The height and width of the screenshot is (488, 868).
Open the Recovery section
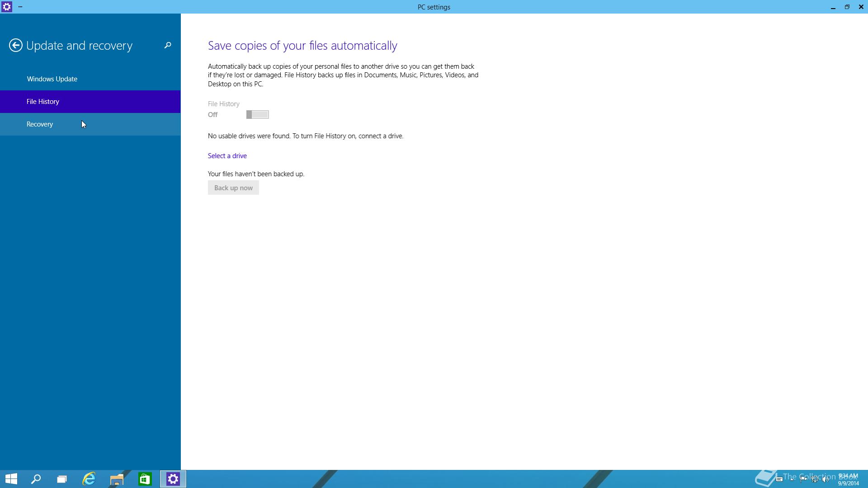pos(90,124)
